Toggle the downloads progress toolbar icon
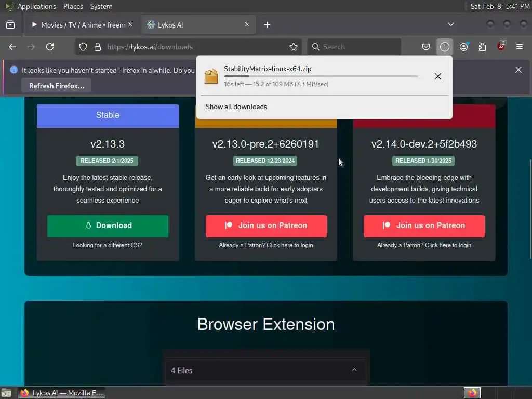 click(445, 47)
